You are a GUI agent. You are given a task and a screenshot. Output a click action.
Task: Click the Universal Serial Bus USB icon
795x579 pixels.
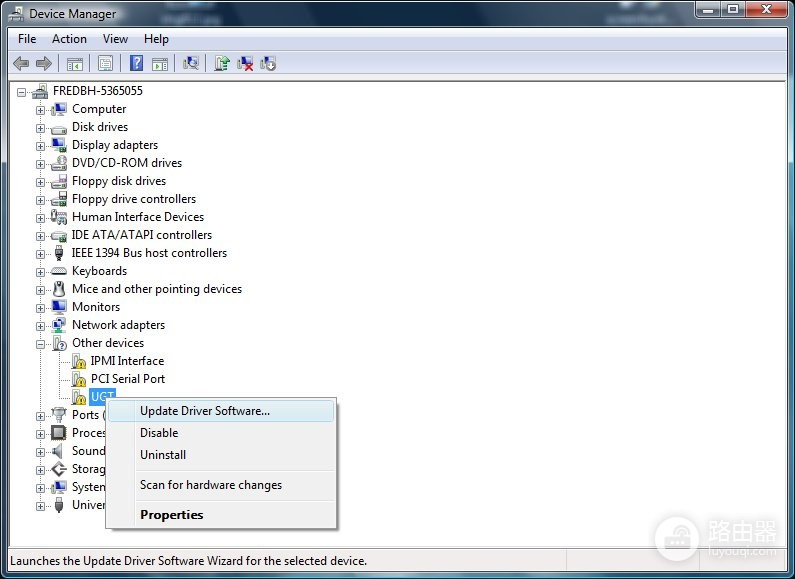[59, 505]
